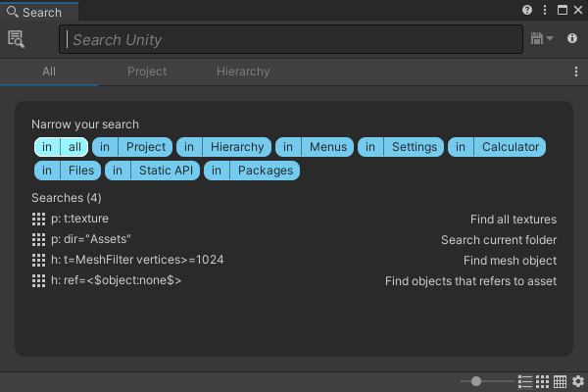Image resolution: width=588 pixels, height=392 pixels.
Task: Click the Search window title tab
Action: (x=39, y=12)
